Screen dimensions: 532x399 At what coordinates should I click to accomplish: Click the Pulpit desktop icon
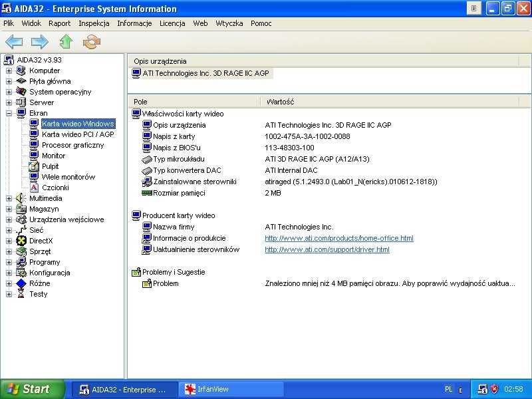[x=34, y=166]
